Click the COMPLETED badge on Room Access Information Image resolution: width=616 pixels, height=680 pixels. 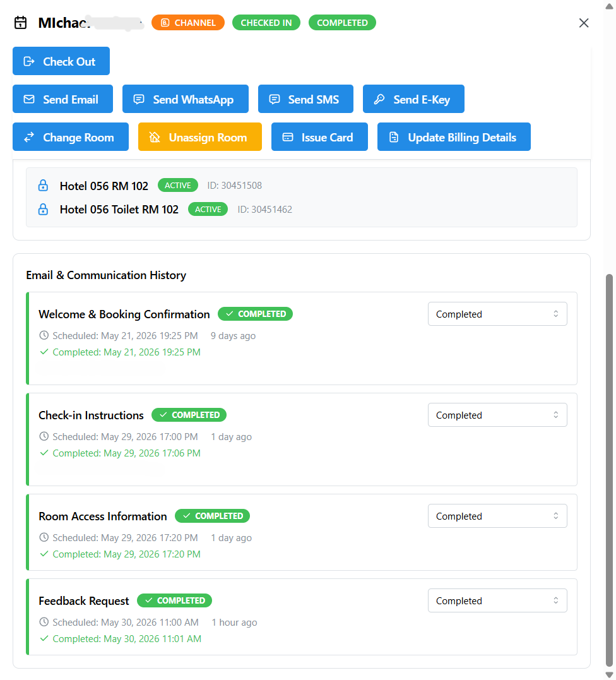tap(213, 516)
